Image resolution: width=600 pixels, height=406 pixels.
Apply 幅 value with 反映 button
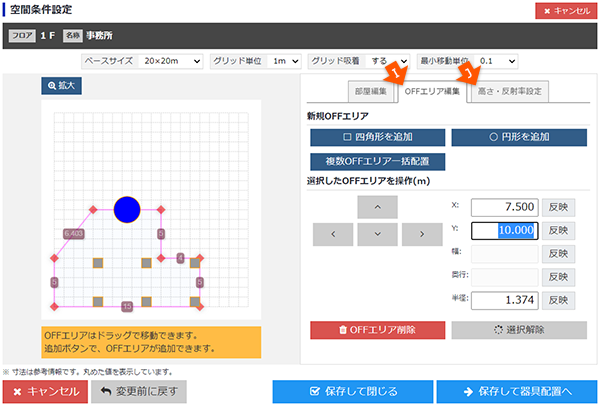(x=558, y=254)
